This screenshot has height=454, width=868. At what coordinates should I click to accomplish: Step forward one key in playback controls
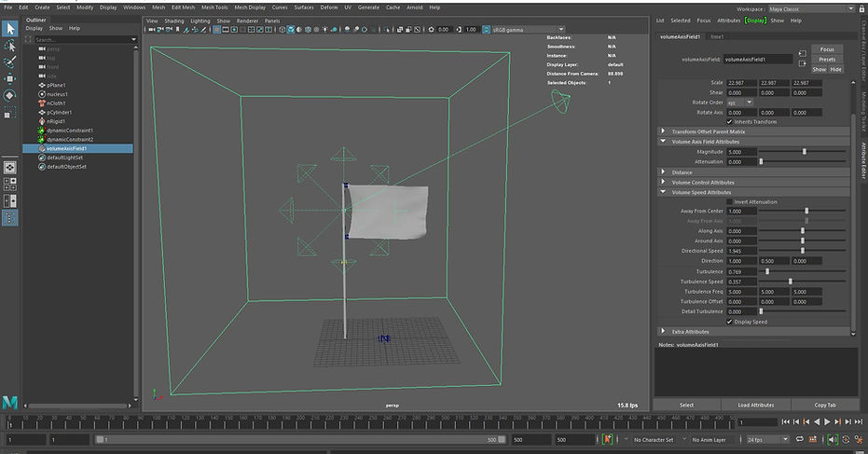click(837, 422)
